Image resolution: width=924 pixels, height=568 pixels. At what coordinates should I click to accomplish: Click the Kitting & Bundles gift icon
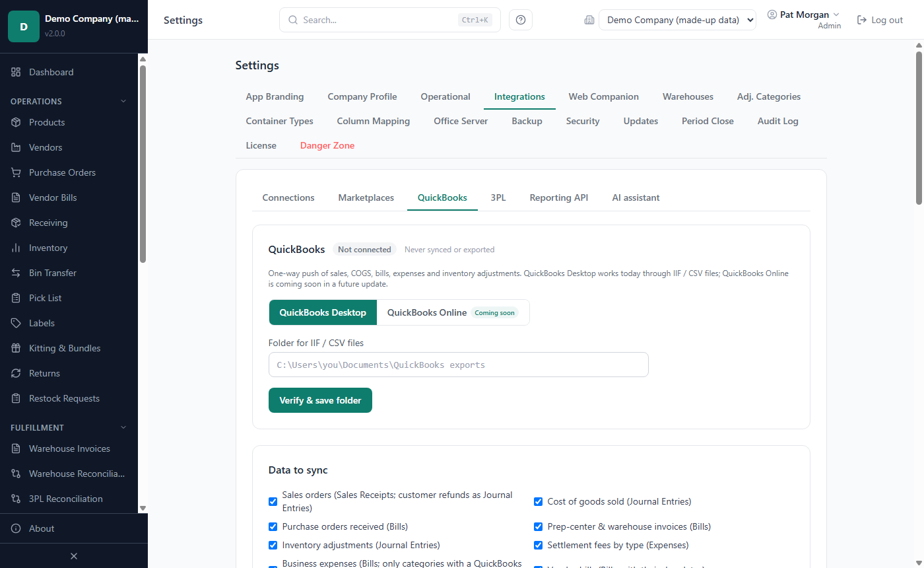[16, 348]
